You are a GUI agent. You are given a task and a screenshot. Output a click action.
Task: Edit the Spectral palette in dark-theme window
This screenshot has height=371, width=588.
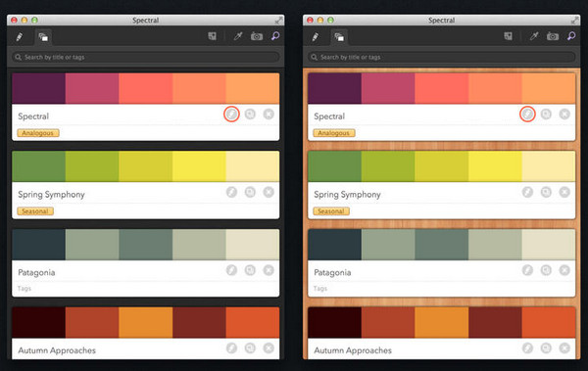coord(231,114)
